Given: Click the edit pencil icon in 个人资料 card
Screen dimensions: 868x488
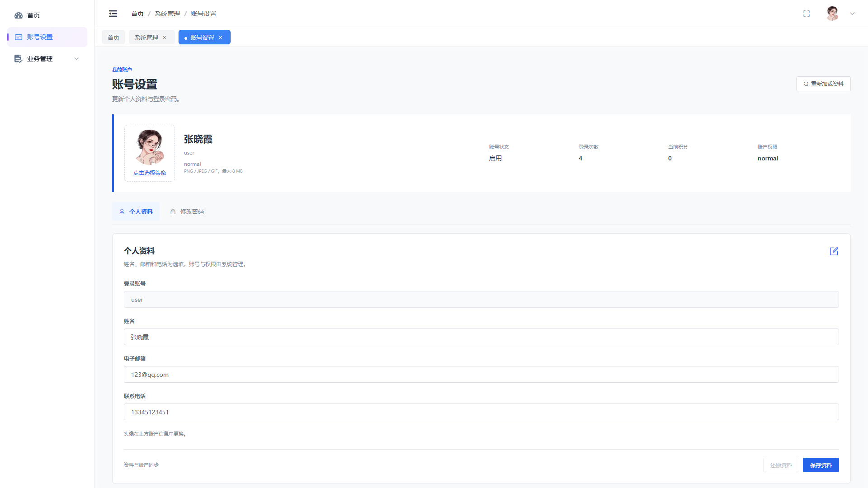Looking at the screenshot, I should click(834, 251).
